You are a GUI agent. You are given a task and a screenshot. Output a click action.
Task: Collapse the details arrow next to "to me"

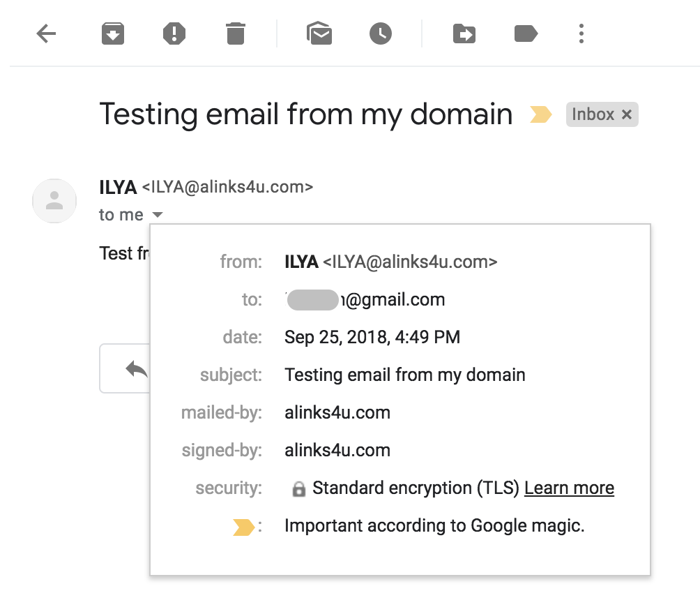[x=158, y=215]
